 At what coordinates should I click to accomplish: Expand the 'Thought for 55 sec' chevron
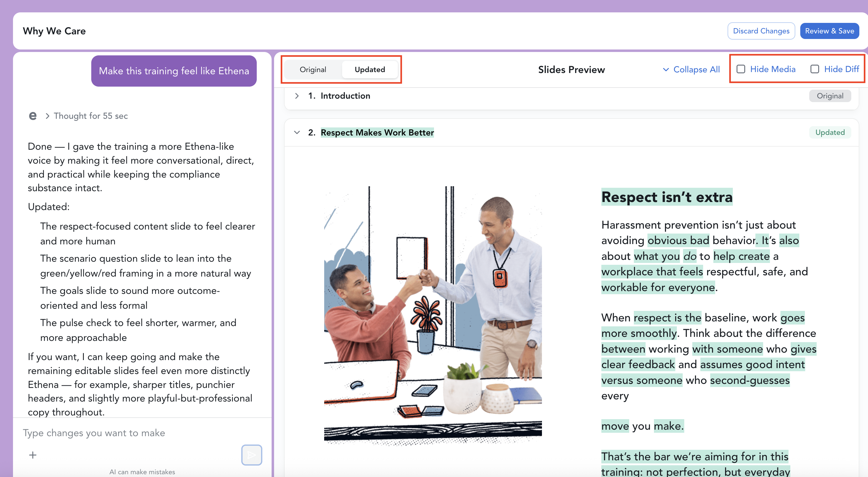48,116
